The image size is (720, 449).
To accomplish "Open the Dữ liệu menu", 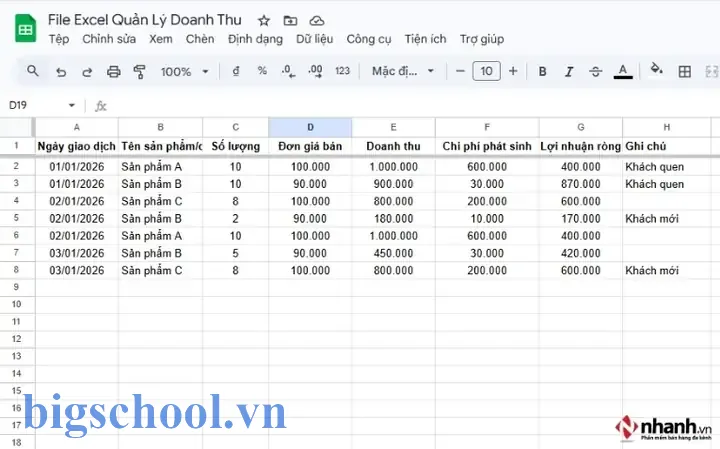I will [315, 39].
